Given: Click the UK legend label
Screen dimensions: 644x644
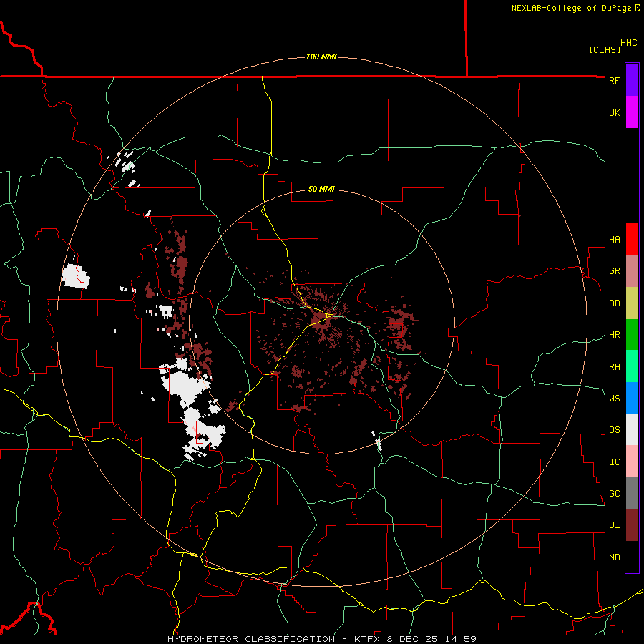Looking at the screenshot, I should [614, 113].
